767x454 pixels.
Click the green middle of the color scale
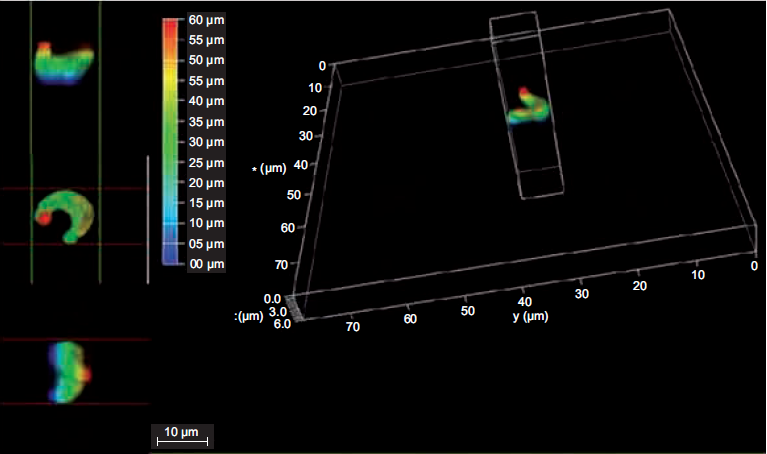[x=173, y=140]
